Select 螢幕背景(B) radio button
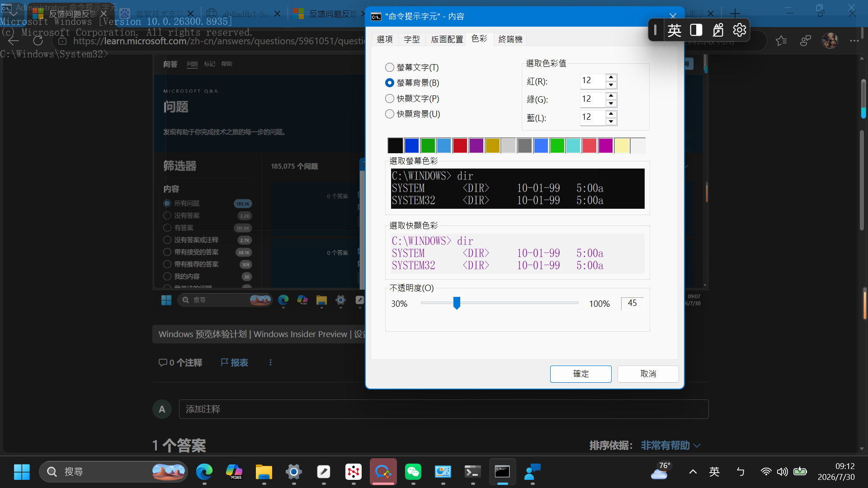This screenshot has width=868, height=488. [x=412, y=83]
